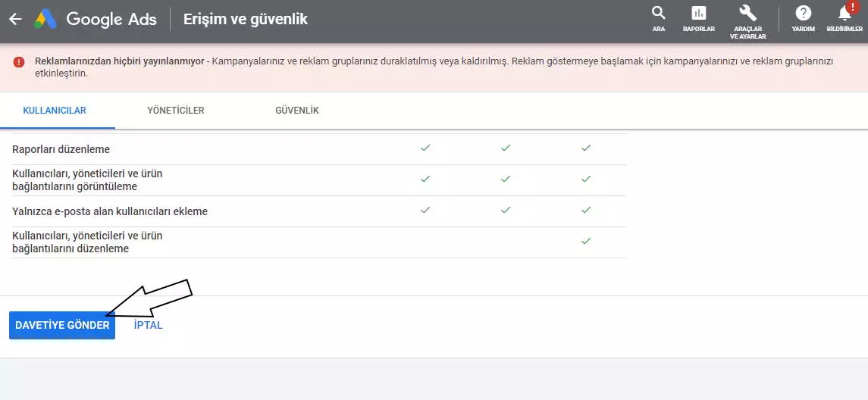Click the Reklamlarınızdan hiçbiri yayınlanmıyor alert text
This screenshot has height=400, width=868.
coord(120,61)
